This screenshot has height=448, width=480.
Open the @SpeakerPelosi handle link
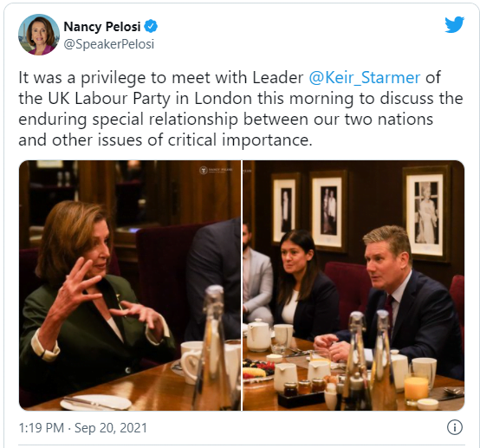[x=108, y=44]
